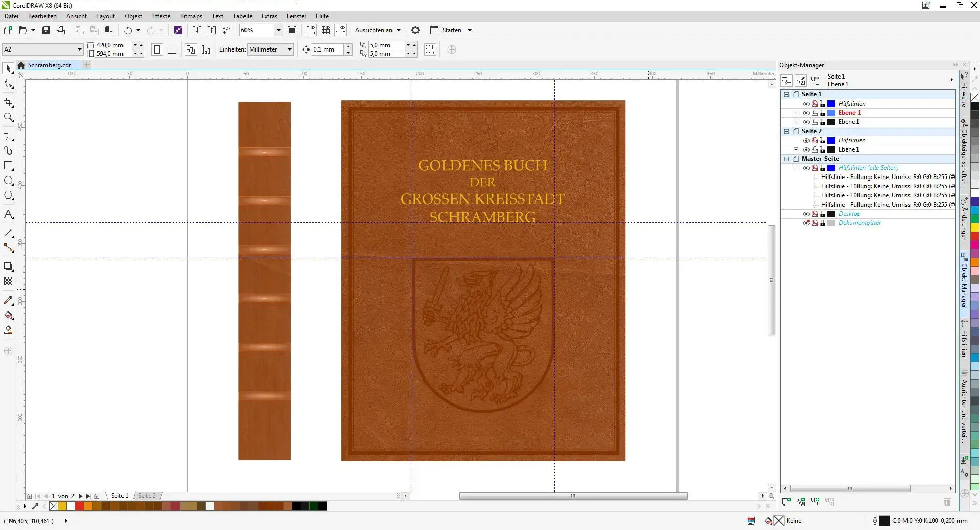
Task: Toggle visibility of Seite 1 Hilfslinien layer
Action: (806, 104)
